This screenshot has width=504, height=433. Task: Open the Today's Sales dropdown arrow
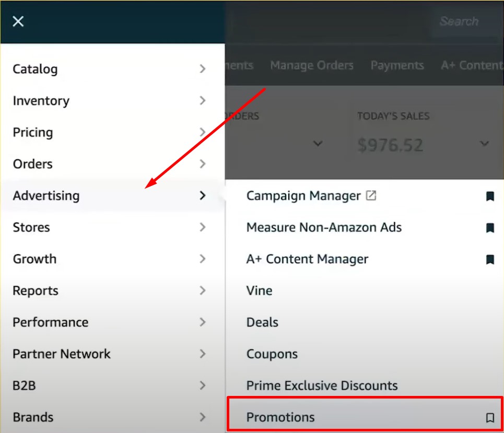(484, 144)
